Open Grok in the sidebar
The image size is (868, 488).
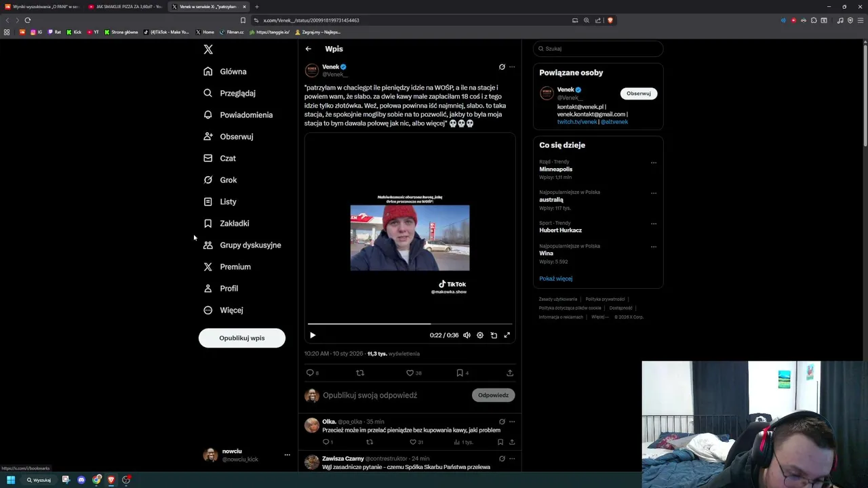220,180
